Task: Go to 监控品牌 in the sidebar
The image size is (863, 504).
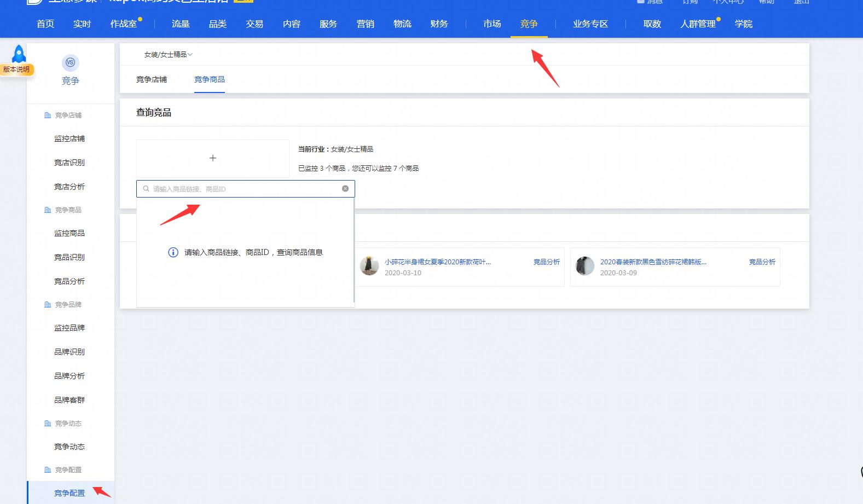Action: pyautogui.click(x=69, y=328)
